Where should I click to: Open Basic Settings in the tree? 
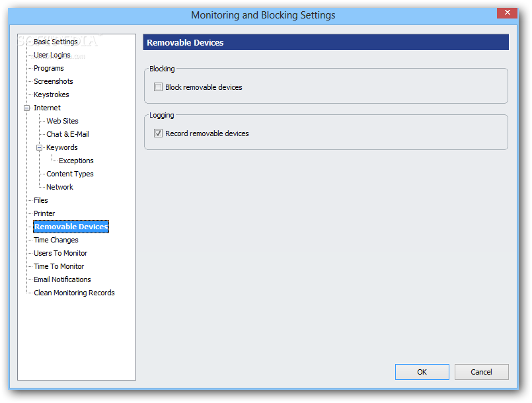pos(56,42)
